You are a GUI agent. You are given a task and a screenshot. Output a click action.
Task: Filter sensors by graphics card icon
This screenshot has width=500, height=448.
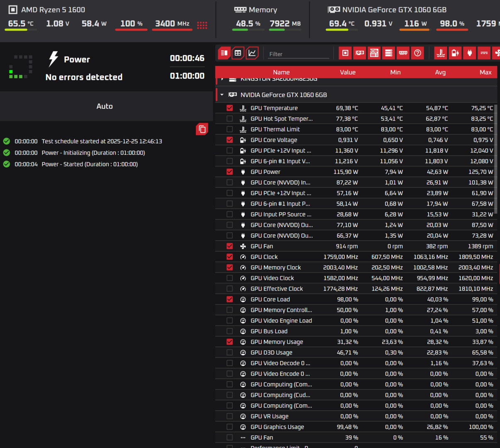coord(360,53)
